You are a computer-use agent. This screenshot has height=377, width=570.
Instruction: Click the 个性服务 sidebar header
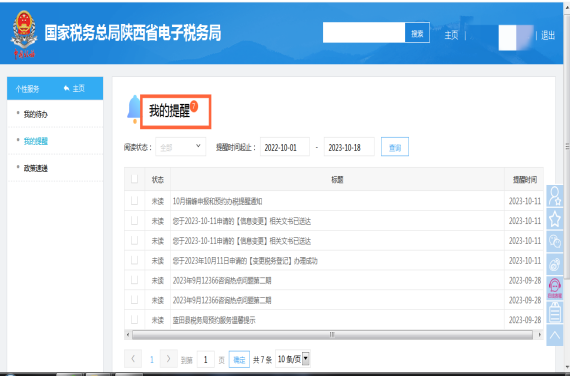(x=27, y=89)
